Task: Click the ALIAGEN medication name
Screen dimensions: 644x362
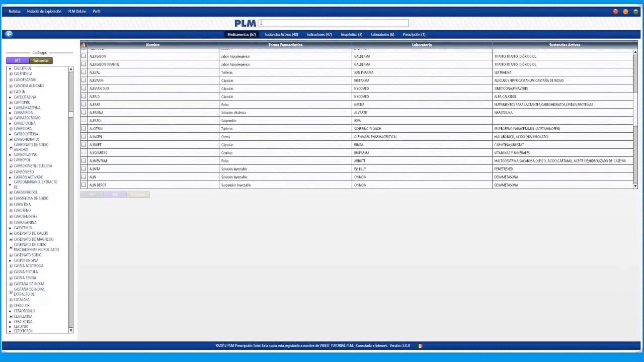Action: (96, 137)
